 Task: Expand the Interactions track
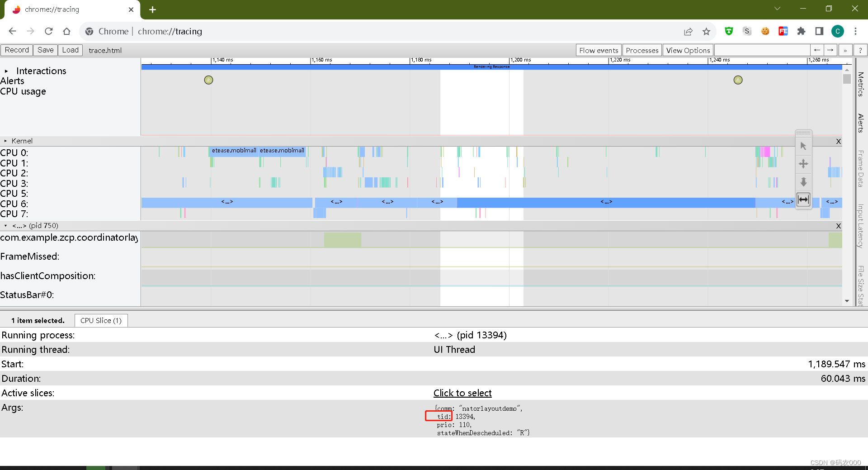[x=6, y=71]
